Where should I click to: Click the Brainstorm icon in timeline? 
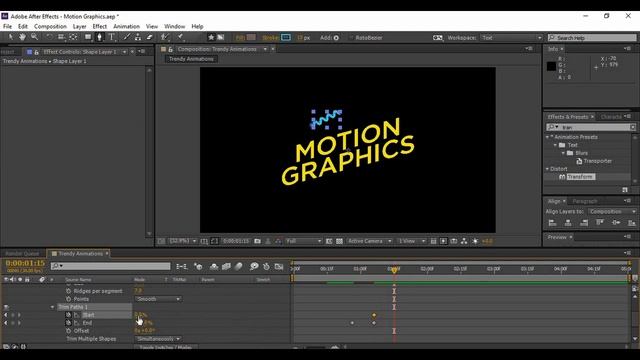254,267
